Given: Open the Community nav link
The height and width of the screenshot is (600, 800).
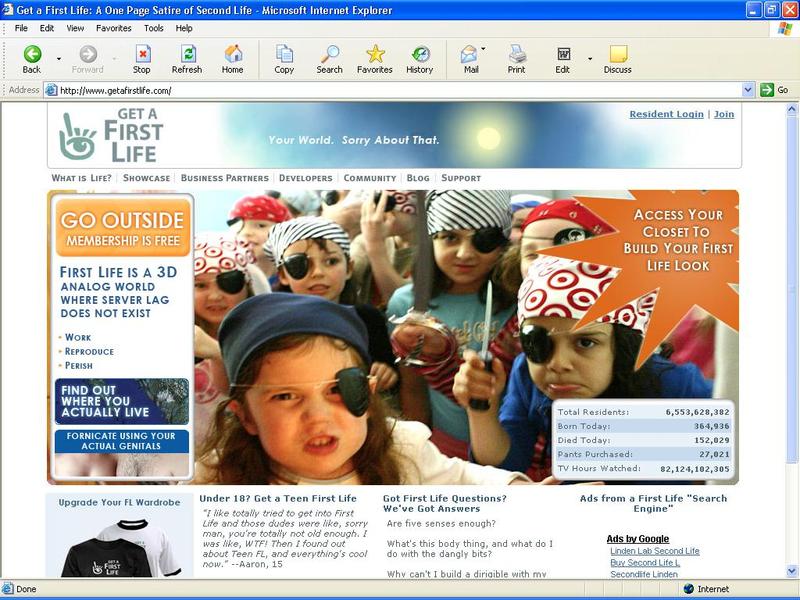Looking at the screenshot, I should tap(370, 178).
